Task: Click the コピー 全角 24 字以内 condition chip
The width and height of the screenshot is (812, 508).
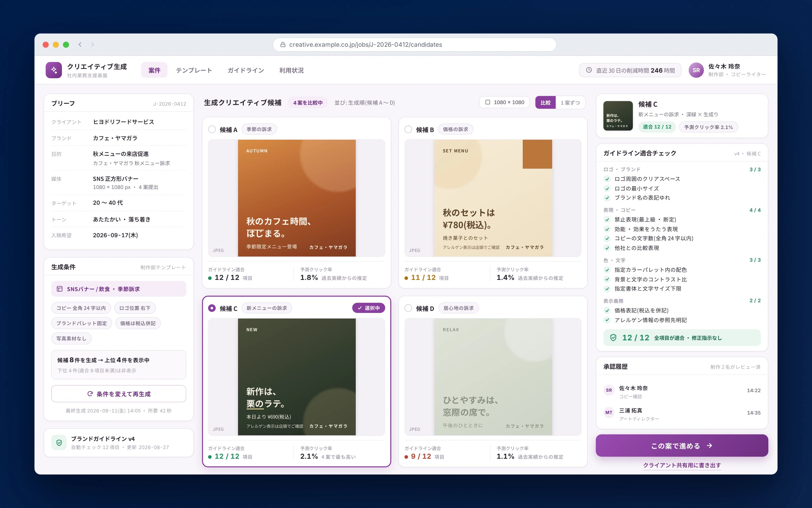Action: point(81,308)
